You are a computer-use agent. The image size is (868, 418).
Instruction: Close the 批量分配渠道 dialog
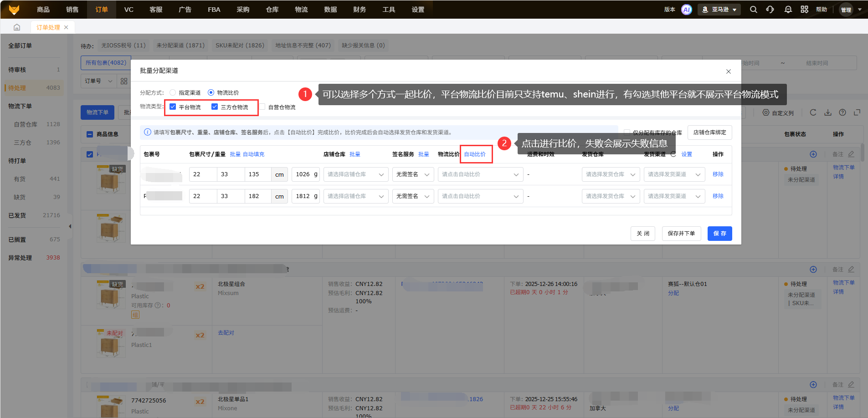click(728, 71)
